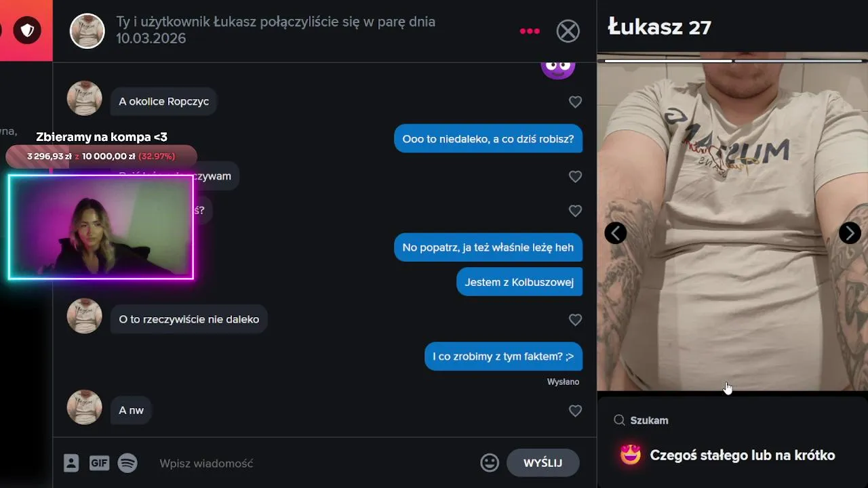868x488 pixels.
Task: Close the chat with the X button
Action: click(x=568, y=31)
